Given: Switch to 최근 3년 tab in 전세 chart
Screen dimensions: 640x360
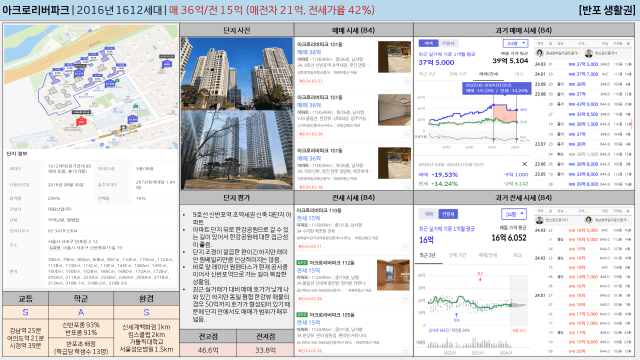Looking at the screenshot, I should (x=428, y=256).
